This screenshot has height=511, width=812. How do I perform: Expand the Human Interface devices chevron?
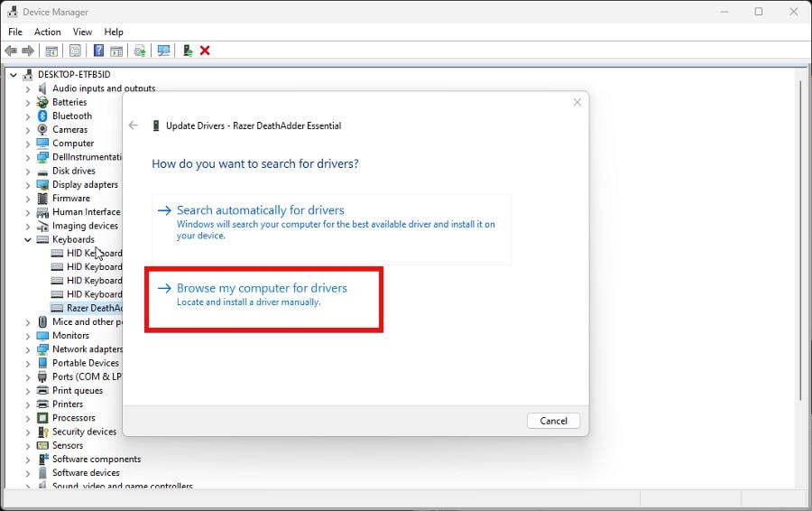(x=28, y=212)
